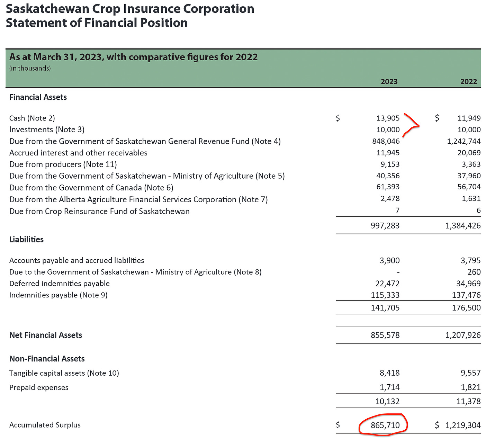Click 'Due from the Government of Saskatchewan General Revenue Fund' label
The image size is (504, 447).
(x=129, y=141)
